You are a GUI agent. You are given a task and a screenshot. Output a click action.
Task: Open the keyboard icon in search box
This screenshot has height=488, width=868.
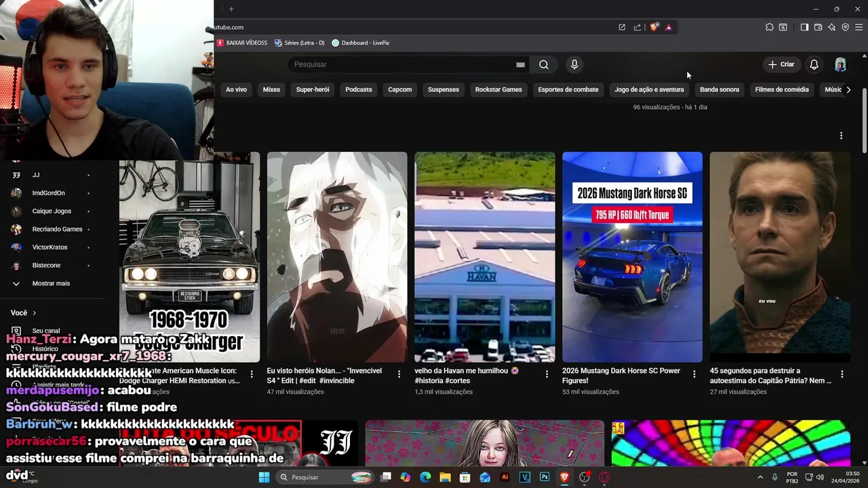pos(520,64)
